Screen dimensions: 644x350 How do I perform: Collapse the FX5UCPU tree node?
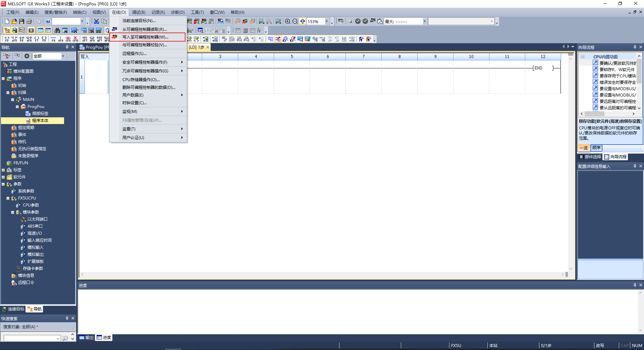point(8,198)
